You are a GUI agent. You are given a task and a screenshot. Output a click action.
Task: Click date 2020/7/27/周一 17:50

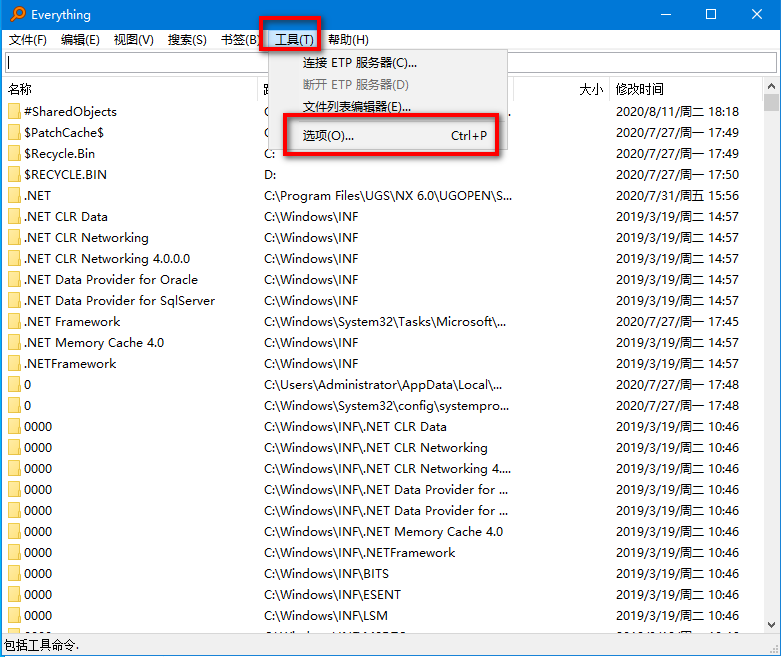coord(677,174)
